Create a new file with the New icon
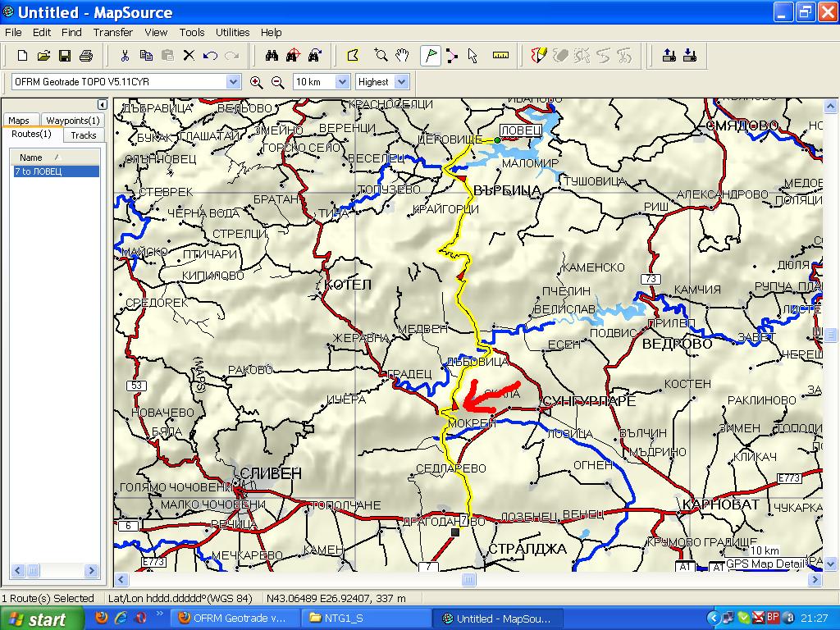Screen dimensions: 840x630 (22, 55)
